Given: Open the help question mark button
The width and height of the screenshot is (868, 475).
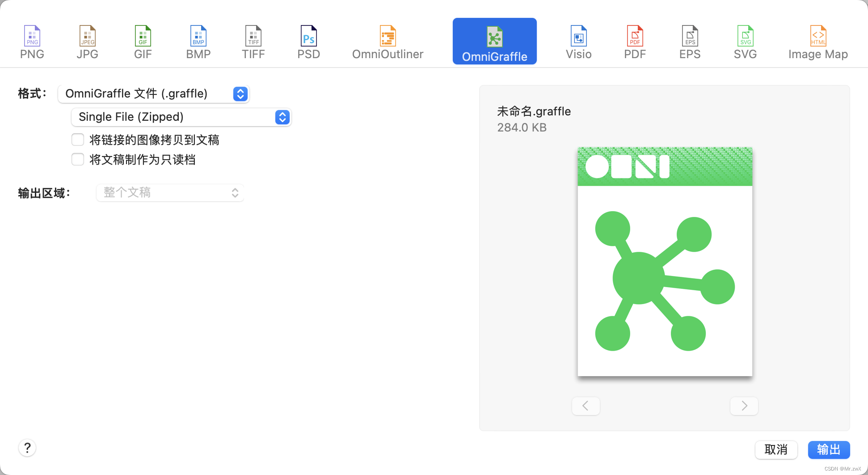Looking at the screenshot, I should (x=27, y=448).
